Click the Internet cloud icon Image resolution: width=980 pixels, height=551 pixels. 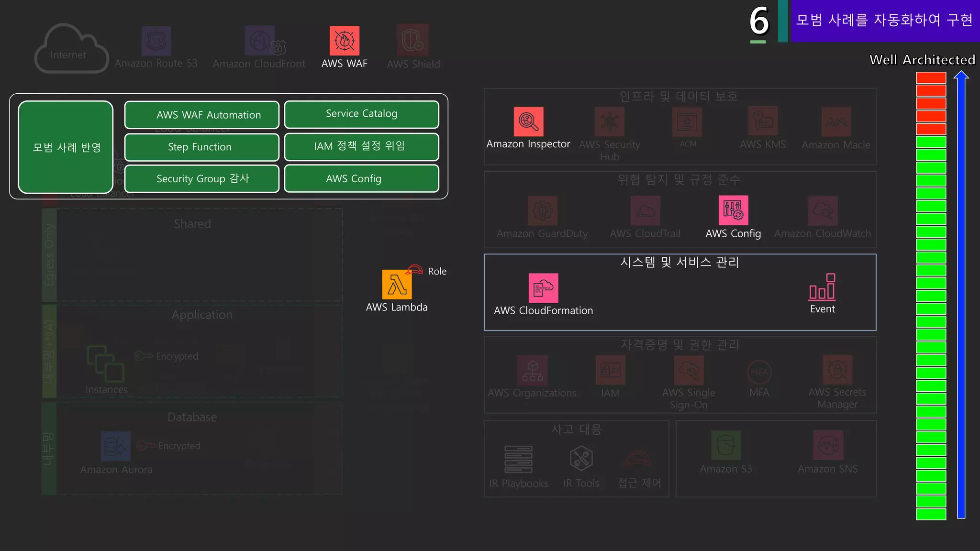(x=71, y=49)
